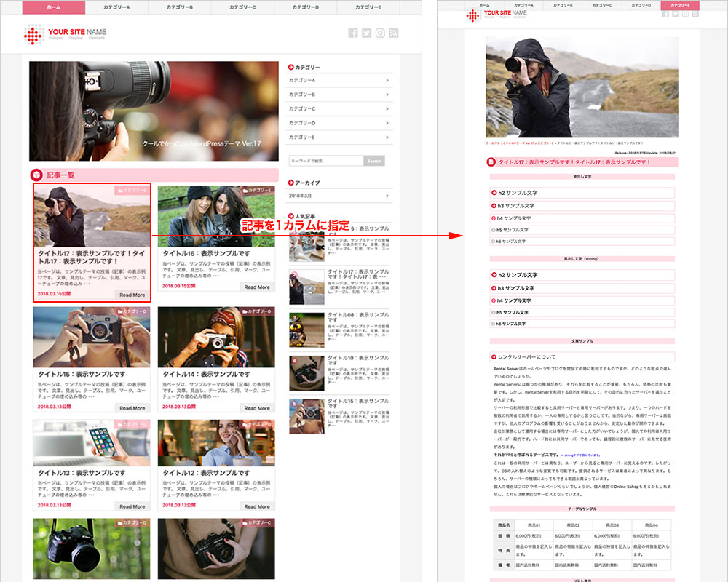
Task: Open カテゴリーE tab in left page navigation
Action: click(x=368, y=7)
